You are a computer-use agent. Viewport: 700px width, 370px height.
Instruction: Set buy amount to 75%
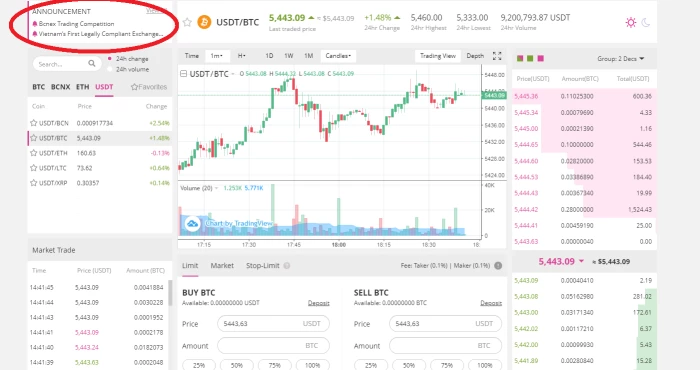point(275,365)
